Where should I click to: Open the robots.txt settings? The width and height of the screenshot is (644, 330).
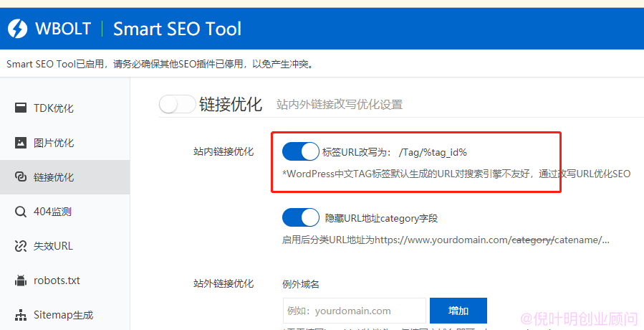(x=65, y=280)
